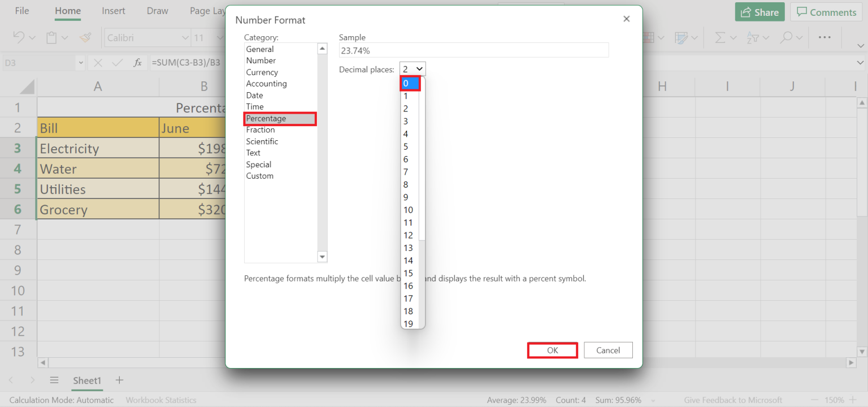Open the Insert Function fx icon
868x407 pixels.
click(137, 62)
